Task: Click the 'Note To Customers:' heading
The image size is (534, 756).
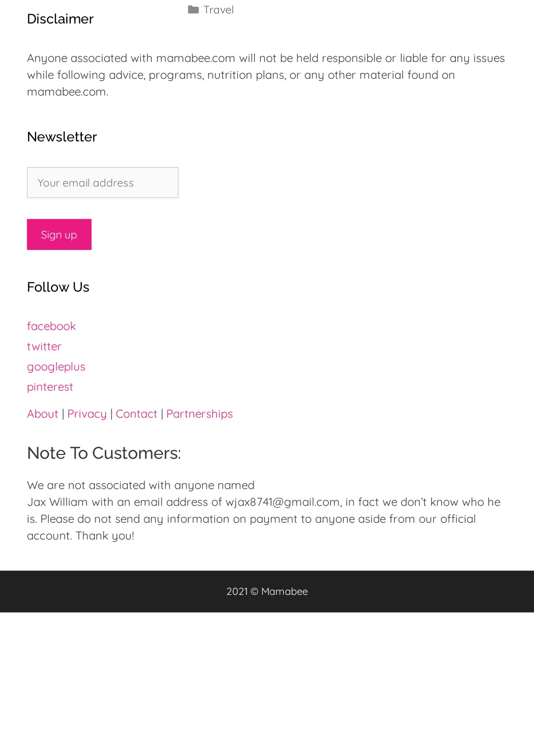Action: click(104, 453)
